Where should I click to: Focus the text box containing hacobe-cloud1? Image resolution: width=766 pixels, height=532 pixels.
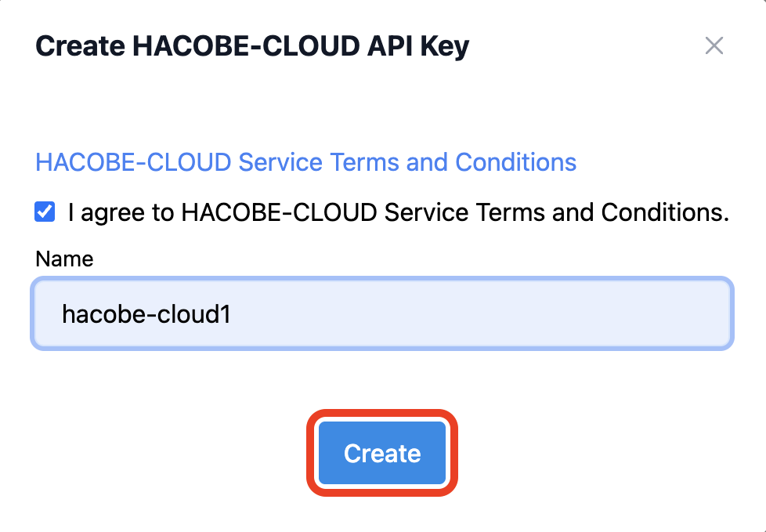pyautogui.click(x=382, y=313)
